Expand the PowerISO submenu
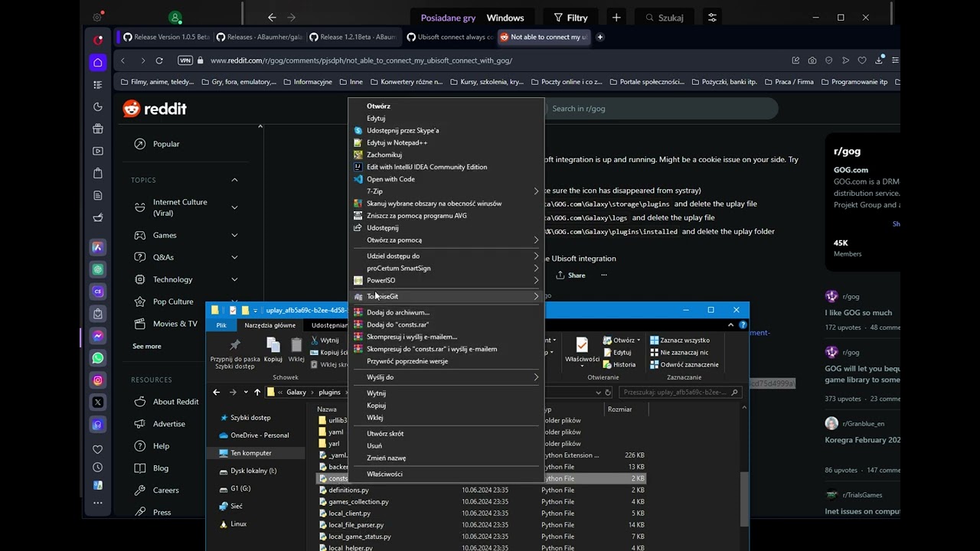 [446, 280]
